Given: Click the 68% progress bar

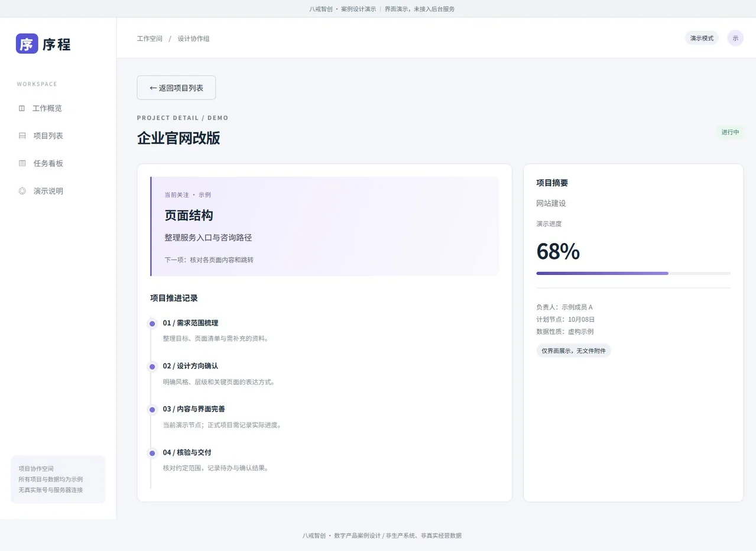Looking at the screenshot, I should [633, 273].
